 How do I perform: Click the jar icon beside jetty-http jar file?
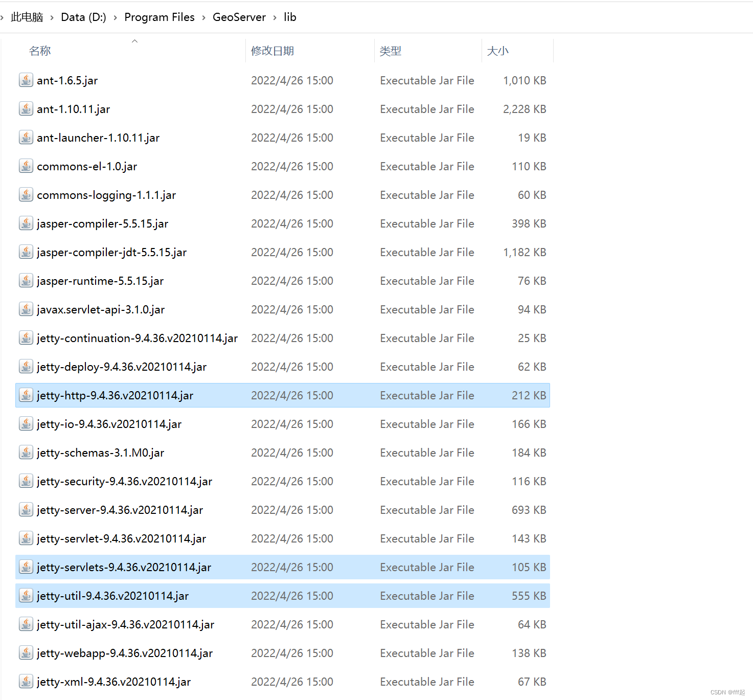pos(26,395)
